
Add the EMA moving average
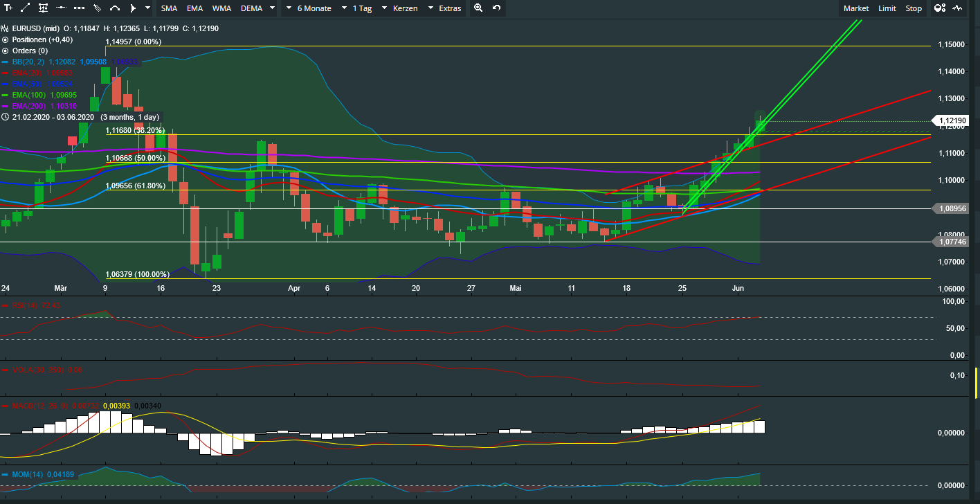click(195, 8)
